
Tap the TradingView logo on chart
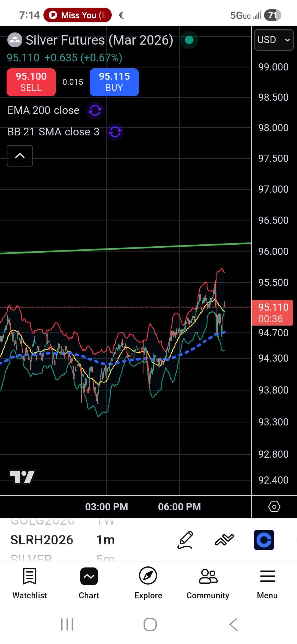click(x=23, y=477)
